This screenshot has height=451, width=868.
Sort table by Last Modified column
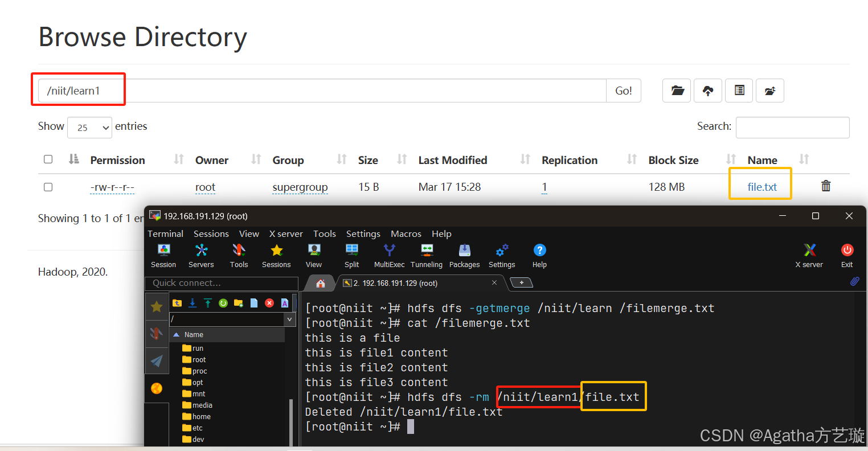(453, 160)
